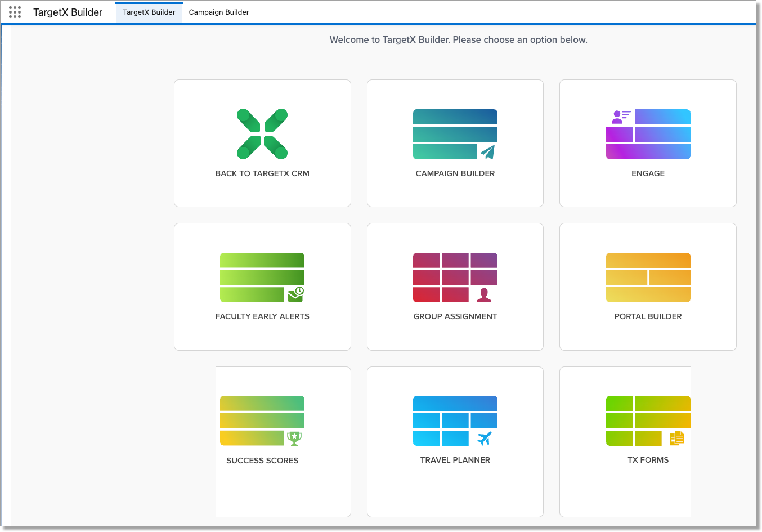
Task: Select the blue Travel Planner airplane icon
Action: (x=455, y=421)
